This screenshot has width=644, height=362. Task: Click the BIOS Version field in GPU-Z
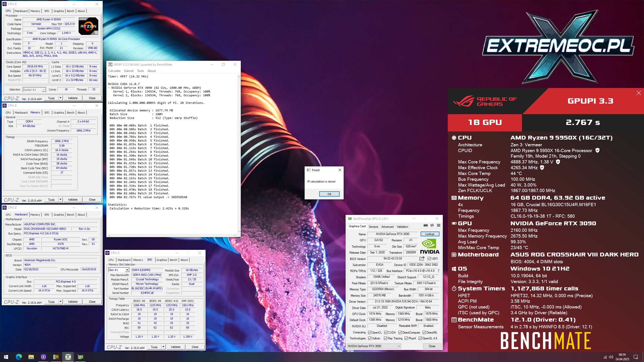[393, 258]
